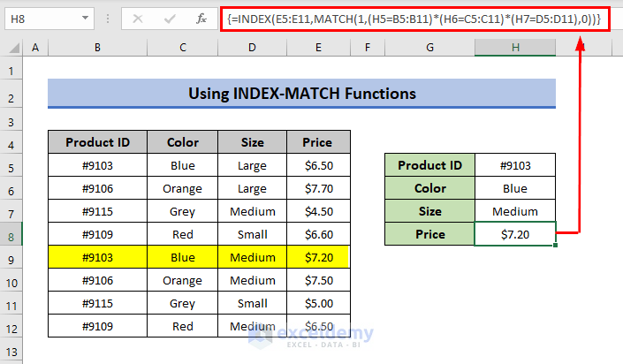Screen dimensions: 623x364
Task: Click the Enter formula checkmark icon
Action: [x=170, y=18]
